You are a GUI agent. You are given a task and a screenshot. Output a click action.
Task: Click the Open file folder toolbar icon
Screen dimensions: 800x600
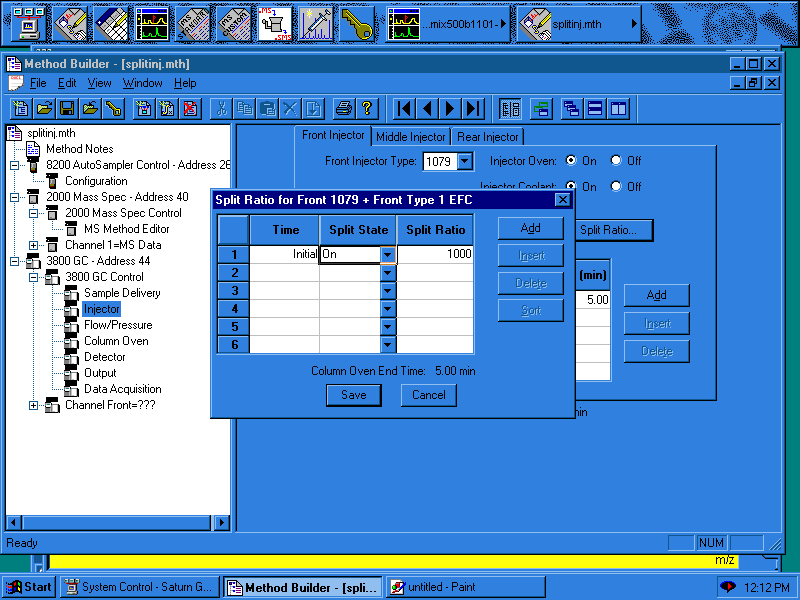click(44, 109)
